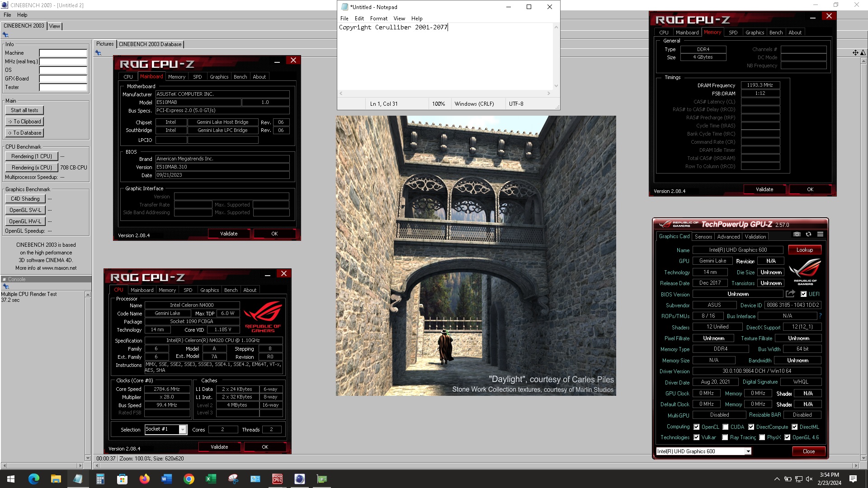Click the move-arrows icon at picture panel right
This screenshot has height=488, width=868.
tap(855, 53)
